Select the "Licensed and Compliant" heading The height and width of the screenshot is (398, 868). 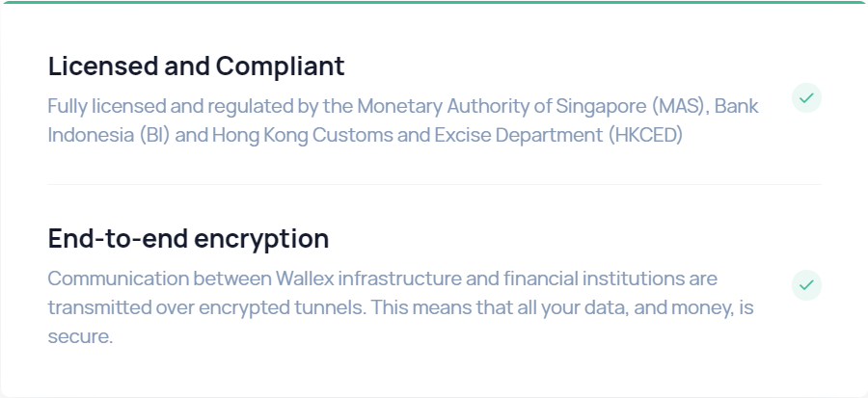tap(196, 66)
